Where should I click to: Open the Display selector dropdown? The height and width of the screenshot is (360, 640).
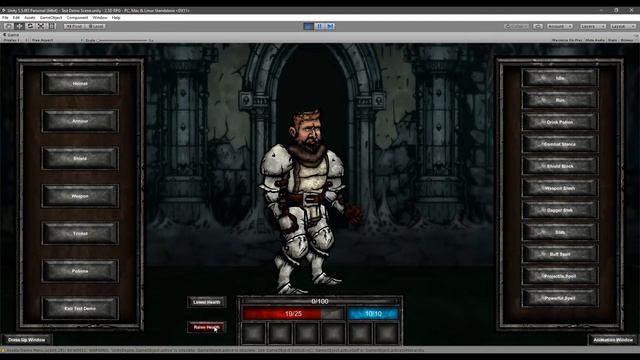[x=16, y=40]
